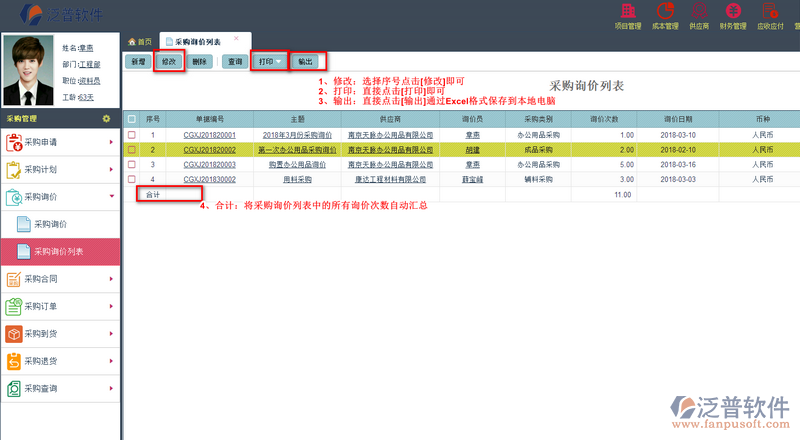Click the 采购合同 sidebar icon
Image resolution: width=800 pixels, height=440 pixels.
[x=14, y=279]
